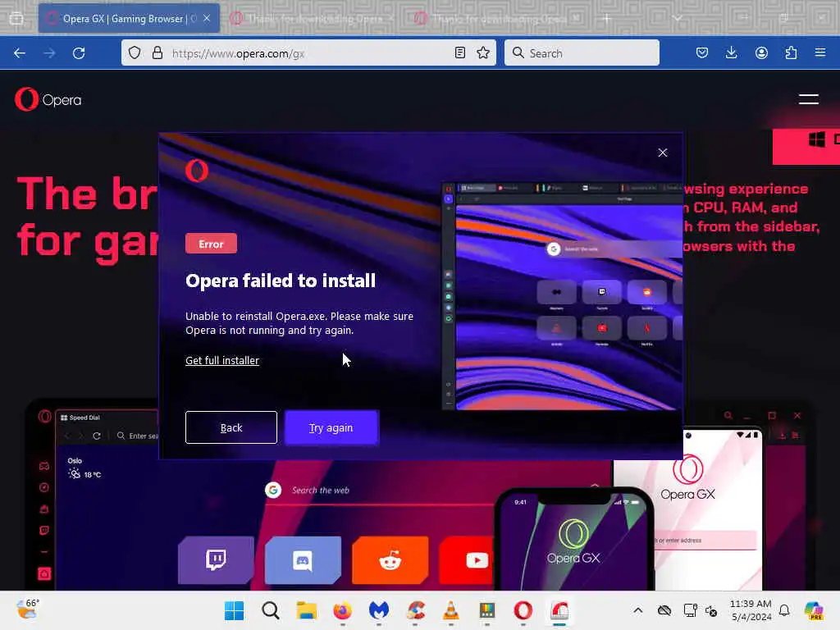Reload the current page
840x630 pixels.
pos(79,53)
